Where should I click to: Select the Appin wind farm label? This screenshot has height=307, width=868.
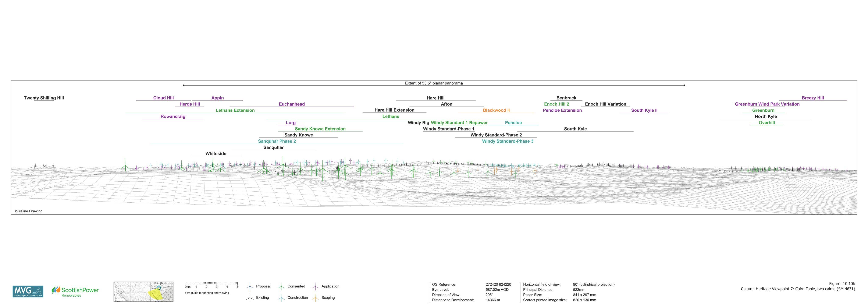pos(218,98)
